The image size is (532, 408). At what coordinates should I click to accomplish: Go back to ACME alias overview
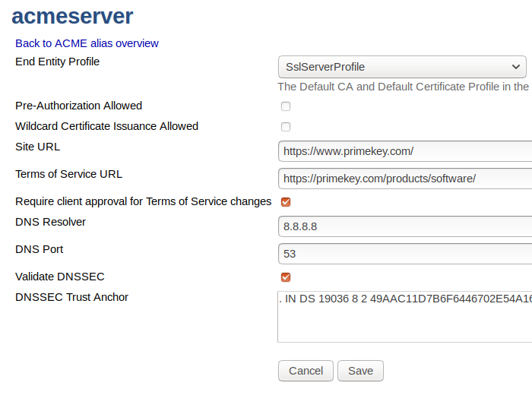click(x=87, y=43)
